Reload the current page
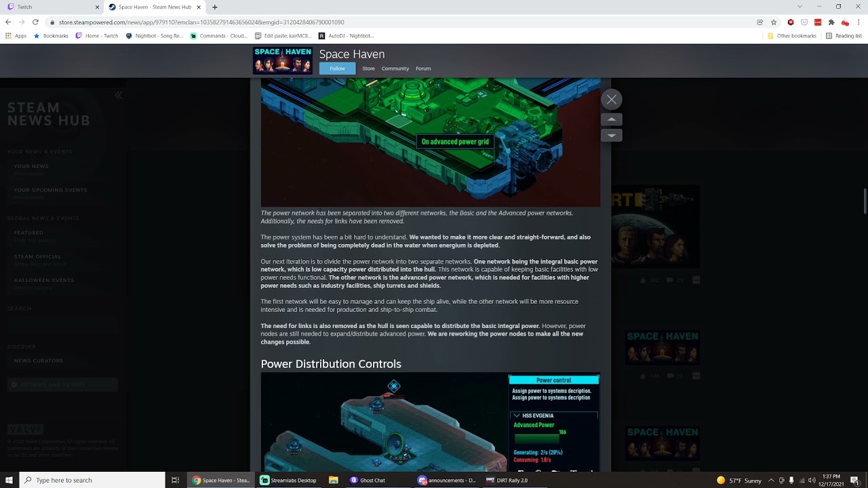The height and width of the screenshot is (488, 868). [35, 22]
